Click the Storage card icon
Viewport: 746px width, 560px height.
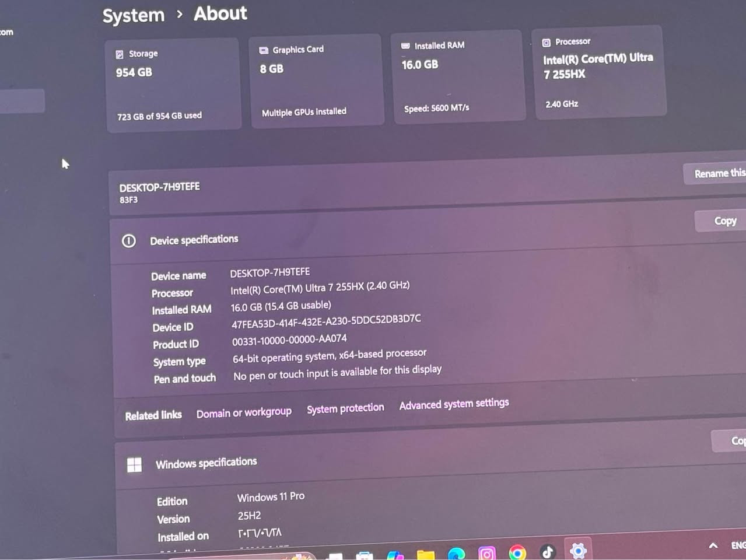(120, 54)
